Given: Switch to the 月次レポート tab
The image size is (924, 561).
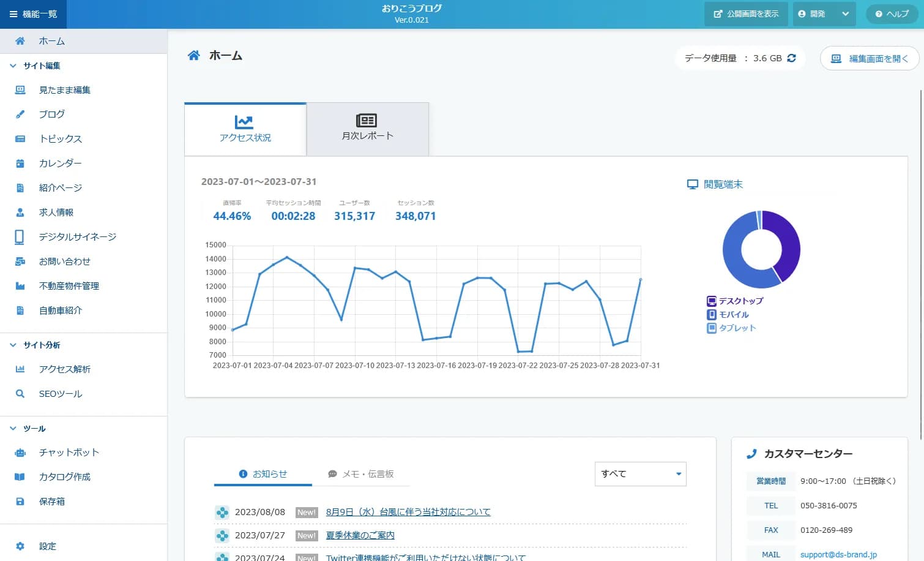Looking at the screenshot, I should point(367,129).
